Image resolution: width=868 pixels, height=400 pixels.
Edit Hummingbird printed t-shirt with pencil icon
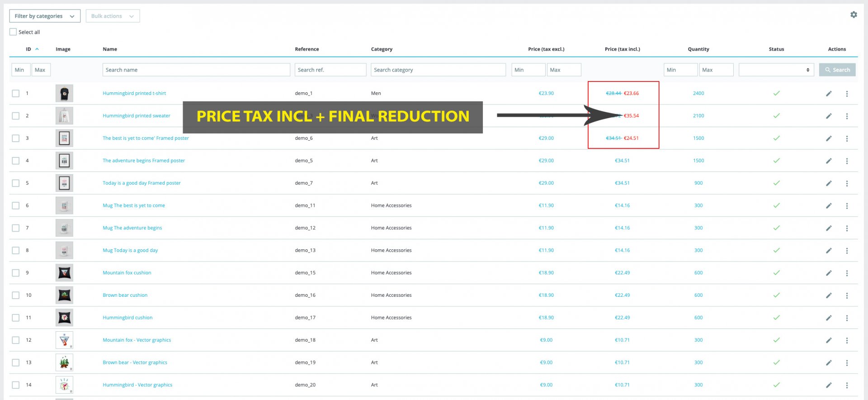(829, 94)
